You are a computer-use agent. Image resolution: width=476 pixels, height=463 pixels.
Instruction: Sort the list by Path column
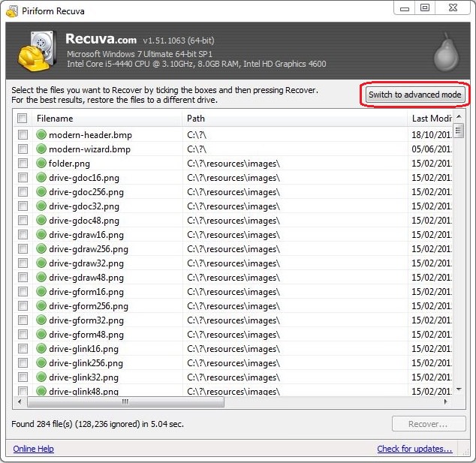tap(295, 119)
